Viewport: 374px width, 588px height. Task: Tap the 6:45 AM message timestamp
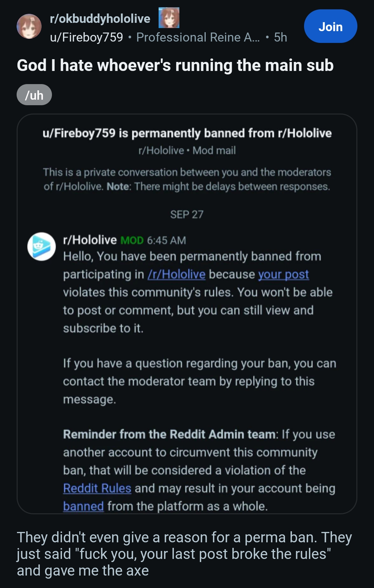[x=167, y=240]
